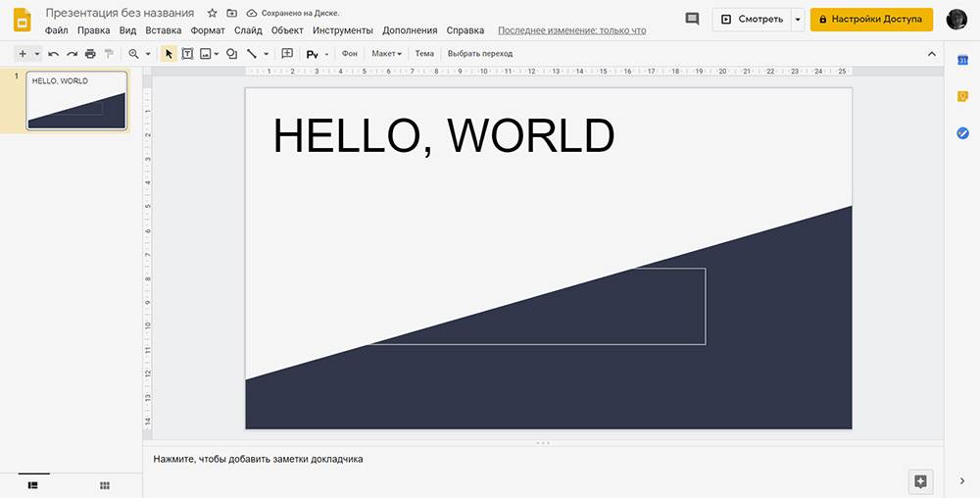Select the cursor select tool
The height and width of the screenshot is (498, 980).
[169, 54]
